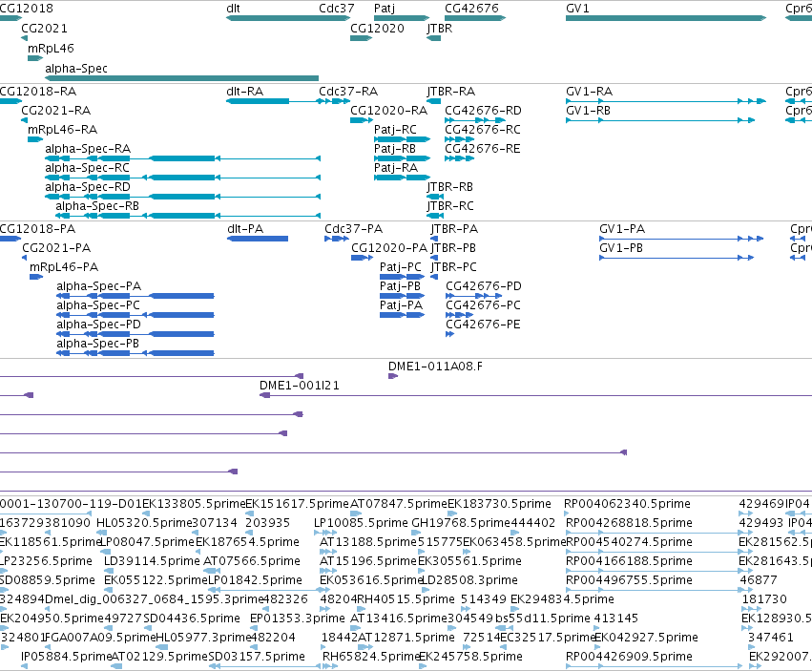Viewport: 812px width, 671px height.
Task: Click the JTBR gene label
Action: (440, 28)
